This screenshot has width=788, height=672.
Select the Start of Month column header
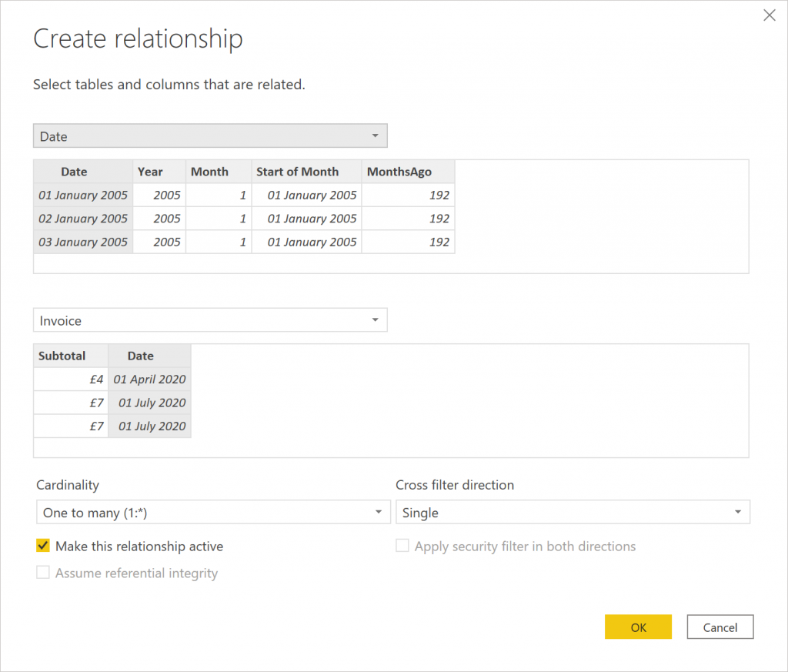[306, 172]
